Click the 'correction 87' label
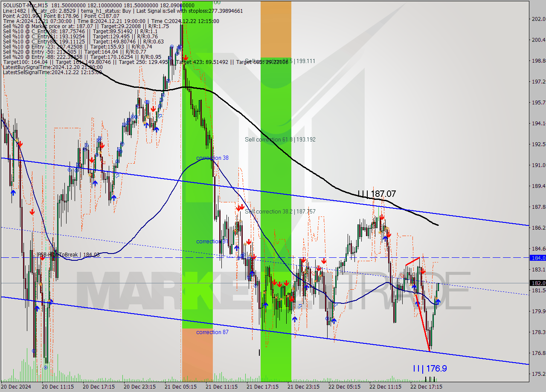546x392 pixels. (x=212, y=332)
